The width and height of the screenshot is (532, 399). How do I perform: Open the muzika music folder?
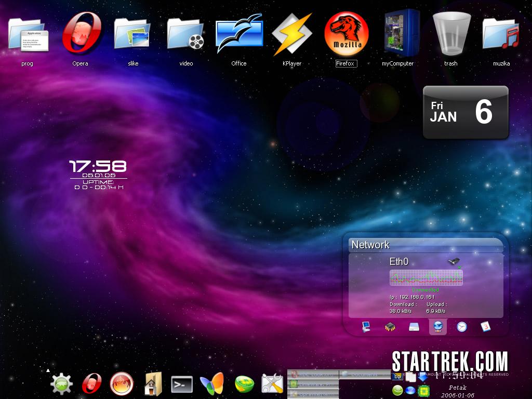(x=501, y=34)
